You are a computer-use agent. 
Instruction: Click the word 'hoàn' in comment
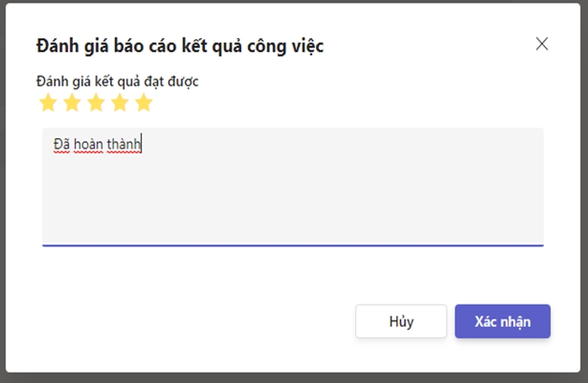92,145
